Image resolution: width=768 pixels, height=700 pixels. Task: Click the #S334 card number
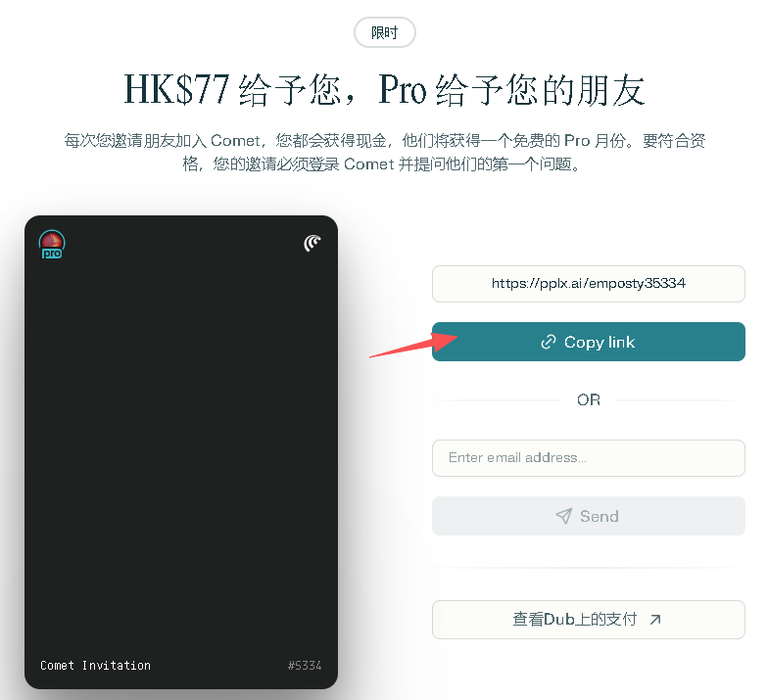305,666
